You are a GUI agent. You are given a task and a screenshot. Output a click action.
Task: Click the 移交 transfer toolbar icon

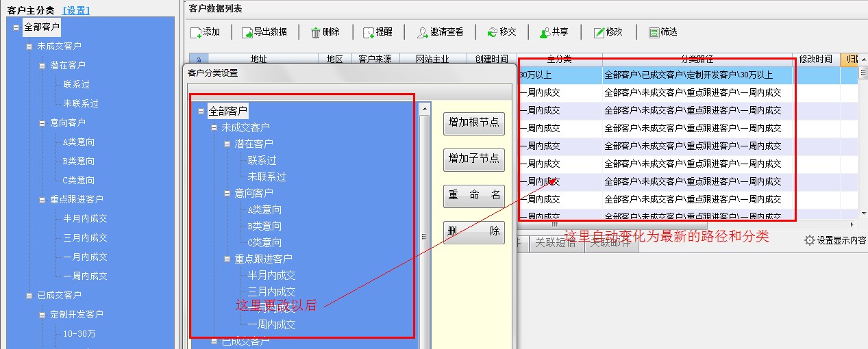492,33
